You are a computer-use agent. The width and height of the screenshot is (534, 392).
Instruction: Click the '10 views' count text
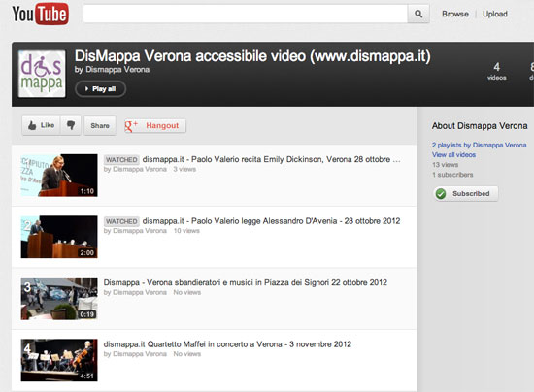coord(186,231)
